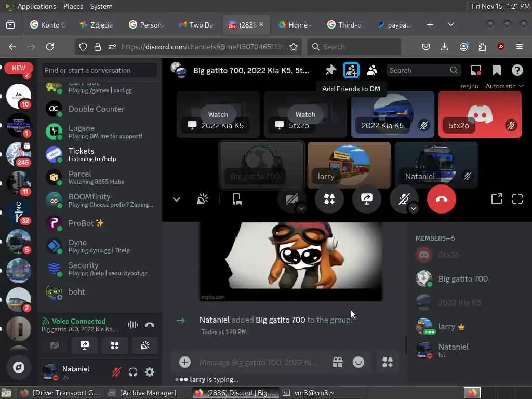Watch the 5tx26 stream
Screen dimensions: 532x399
coord(305,114)
